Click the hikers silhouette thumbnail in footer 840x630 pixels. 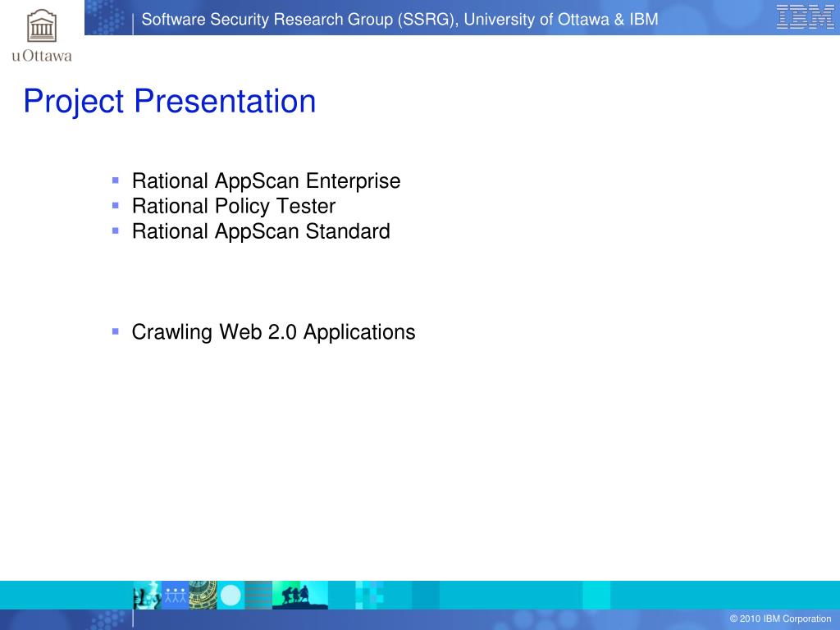300,596
